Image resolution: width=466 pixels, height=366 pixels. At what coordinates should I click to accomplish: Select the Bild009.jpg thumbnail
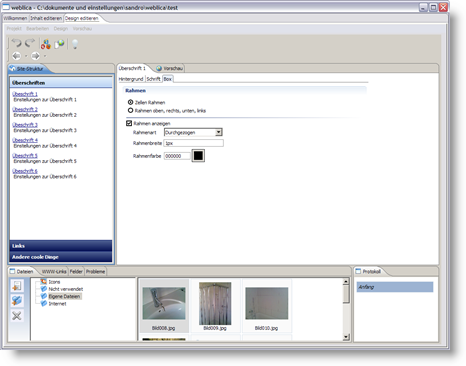point(215,306)
